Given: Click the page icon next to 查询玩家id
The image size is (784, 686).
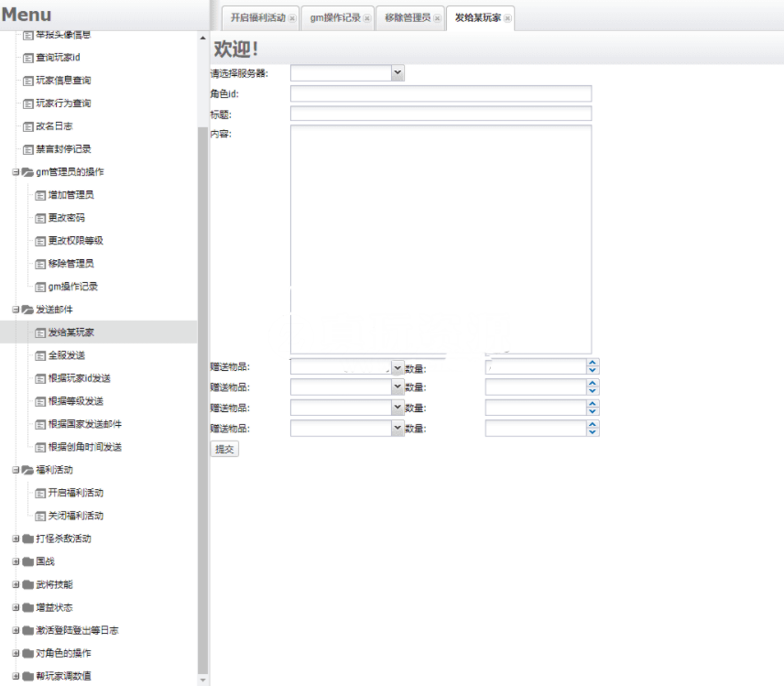Looking at the screenshot, I should 27,58.
